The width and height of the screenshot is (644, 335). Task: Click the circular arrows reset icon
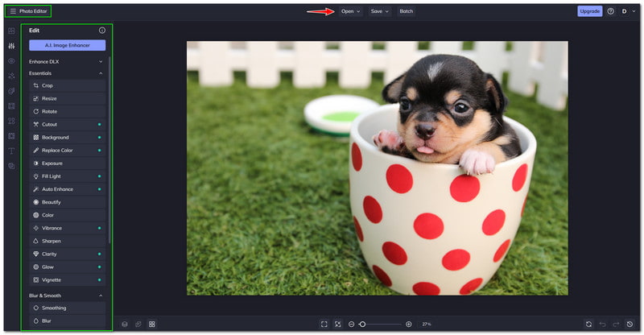click(x=588, y=325)
